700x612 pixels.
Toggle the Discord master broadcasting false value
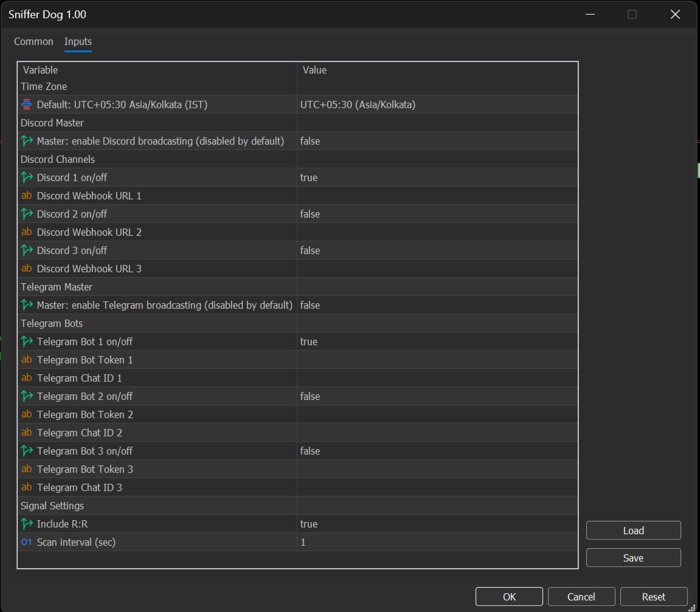pos(437,141)
